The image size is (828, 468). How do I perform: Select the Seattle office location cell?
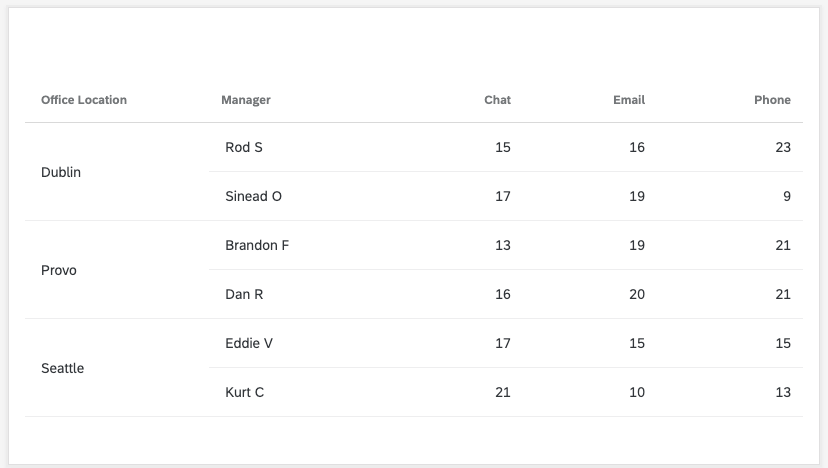63,368
